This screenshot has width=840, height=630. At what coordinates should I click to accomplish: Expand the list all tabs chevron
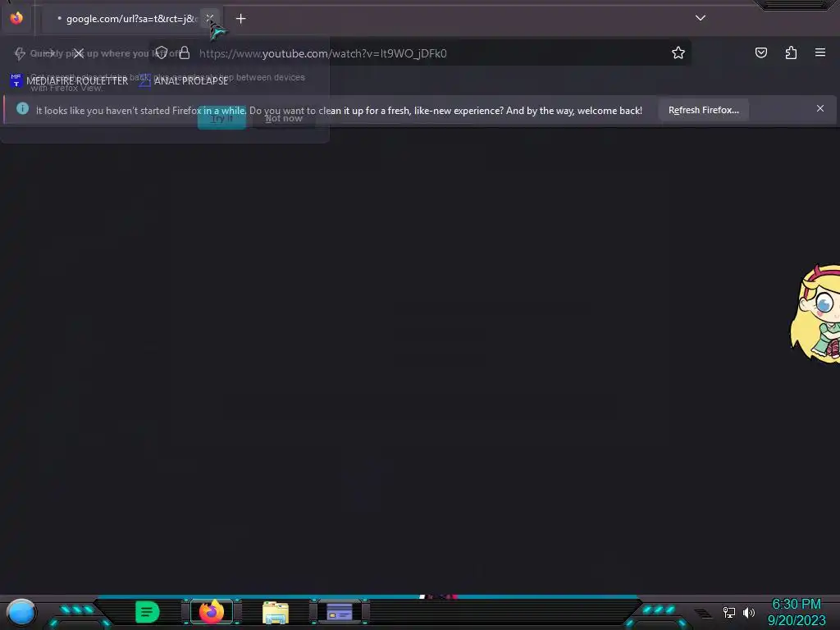[x=701, y=18]
